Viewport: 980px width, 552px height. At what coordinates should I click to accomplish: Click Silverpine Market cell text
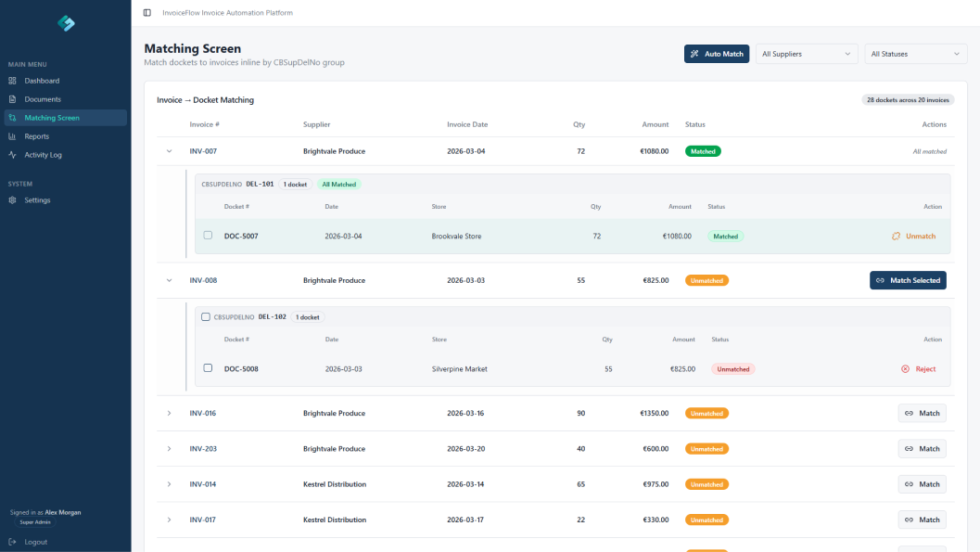click(459, 369)
